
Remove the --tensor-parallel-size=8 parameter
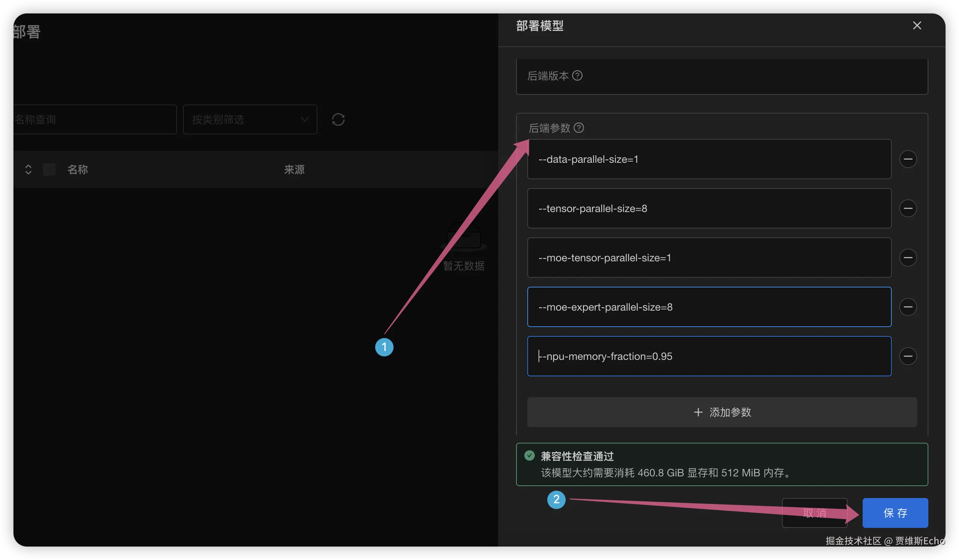tap(907, 208)
